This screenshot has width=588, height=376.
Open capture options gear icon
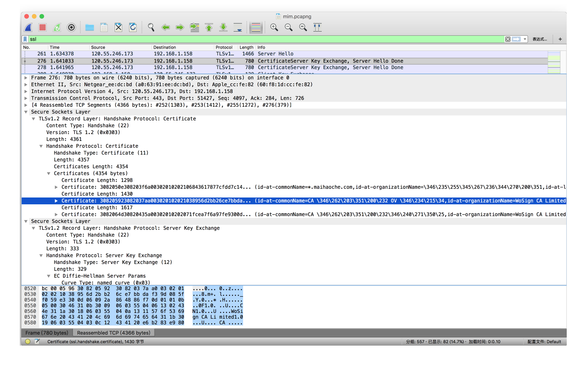click(x=71, y=27)
